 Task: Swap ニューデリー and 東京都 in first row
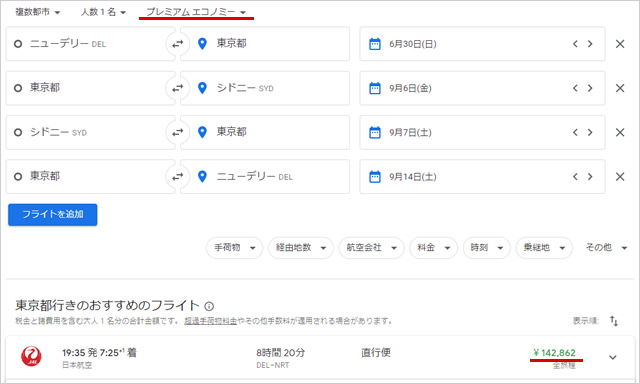[178, 44]
